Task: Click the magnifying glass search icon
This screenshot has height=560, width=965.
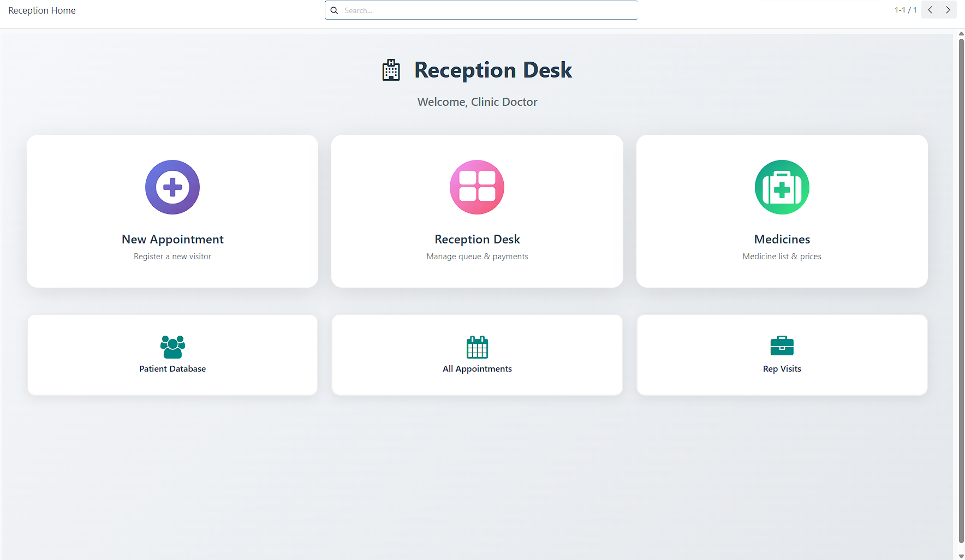Action: point(335,10)
